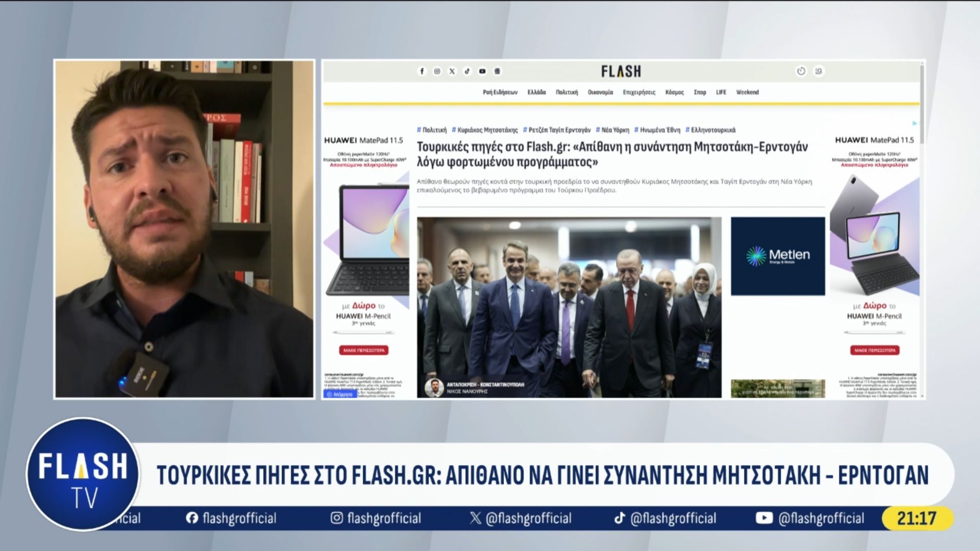980x551 pixels.
Task: Click the X icon in the bottom ticker
Action: coord(475,518)
